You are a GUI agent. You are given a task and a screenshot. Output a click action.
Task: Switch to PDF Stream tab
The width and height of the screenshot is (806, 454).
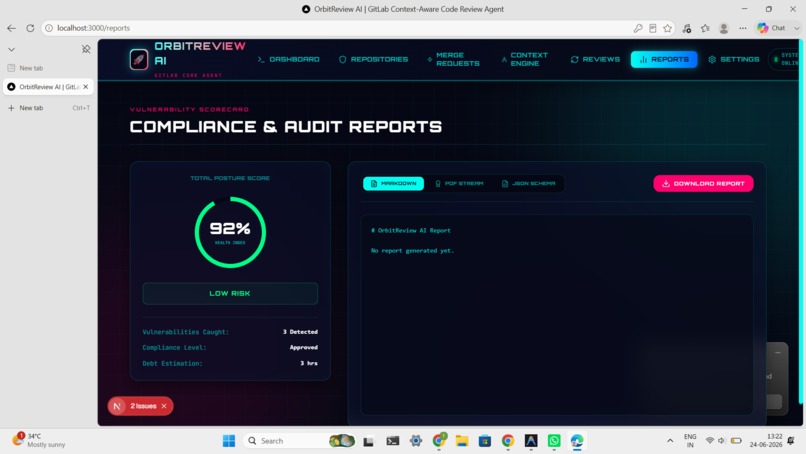coord(459,184)
